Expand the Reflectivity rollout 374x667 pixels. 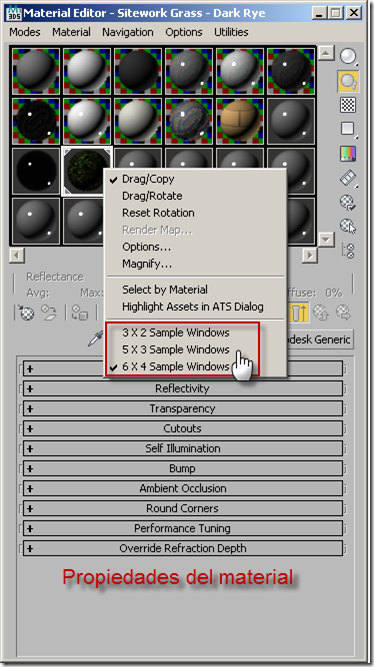click(183, 388)
